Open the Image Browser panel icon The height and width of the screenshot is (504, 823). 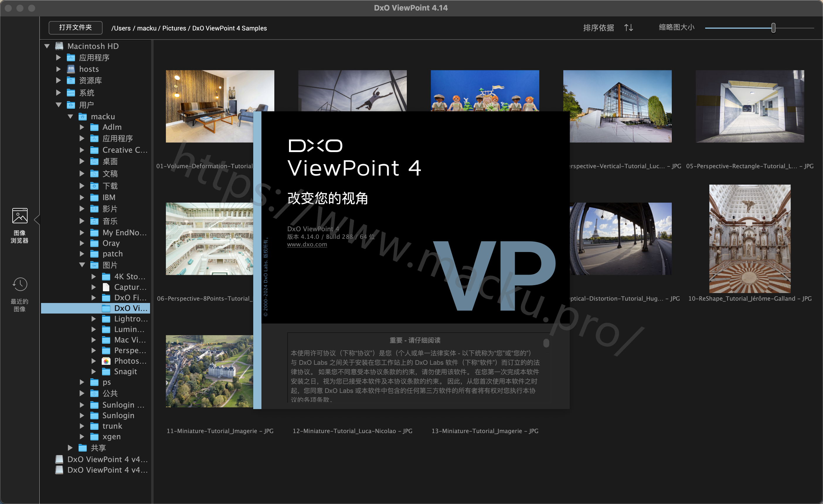20,216
